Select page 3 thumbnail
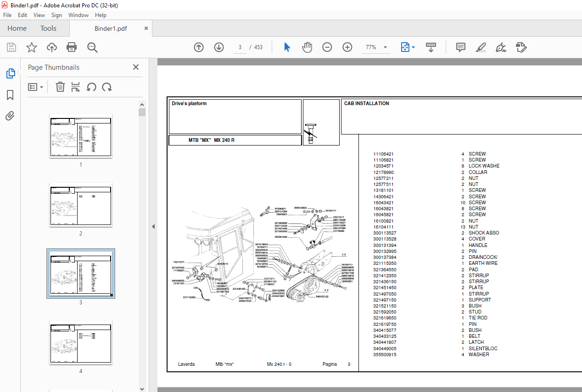This screenshot has width=582, height=392. pos(81,274)
